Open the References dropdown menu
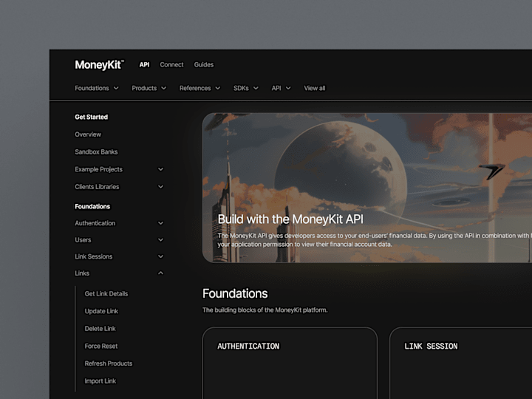 coord(199,88)
